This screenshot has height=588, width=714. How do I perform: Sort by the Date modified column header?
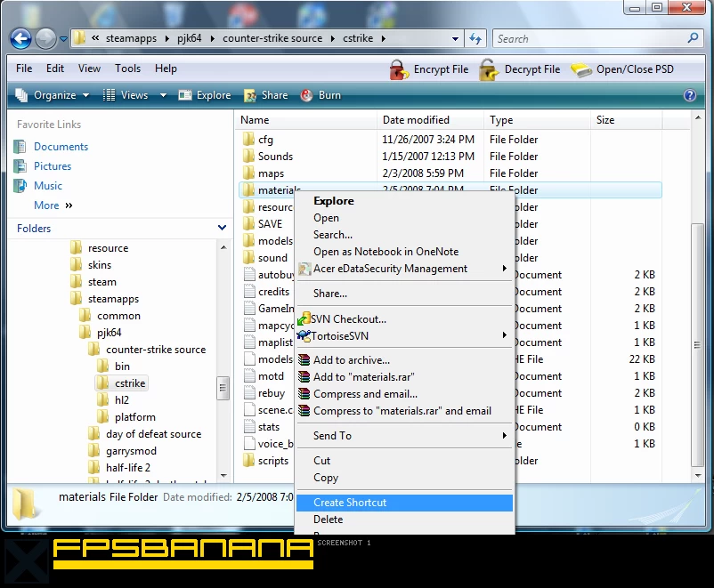pyautogui.click(x=416, y=120)
